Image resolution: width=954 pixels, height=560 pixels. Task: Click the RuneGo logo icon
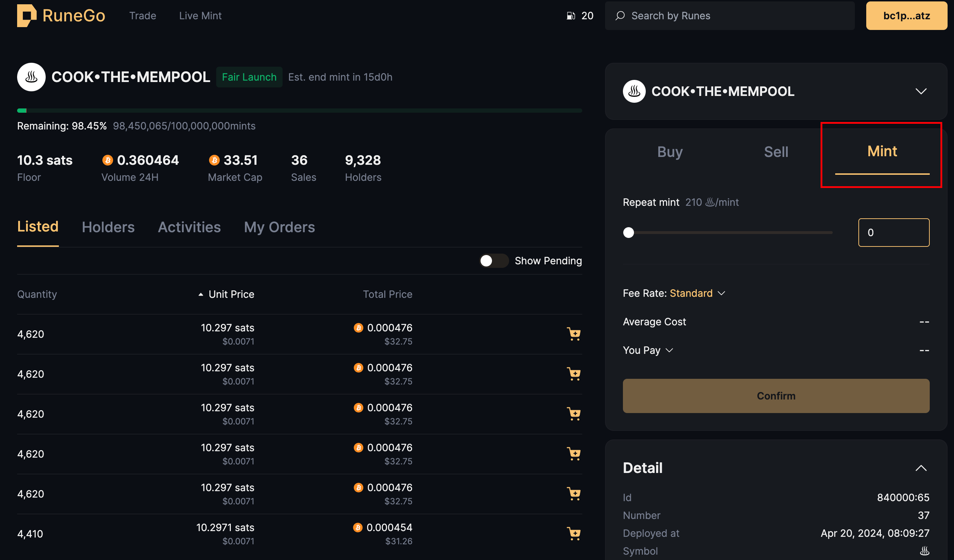pos(26,15)
